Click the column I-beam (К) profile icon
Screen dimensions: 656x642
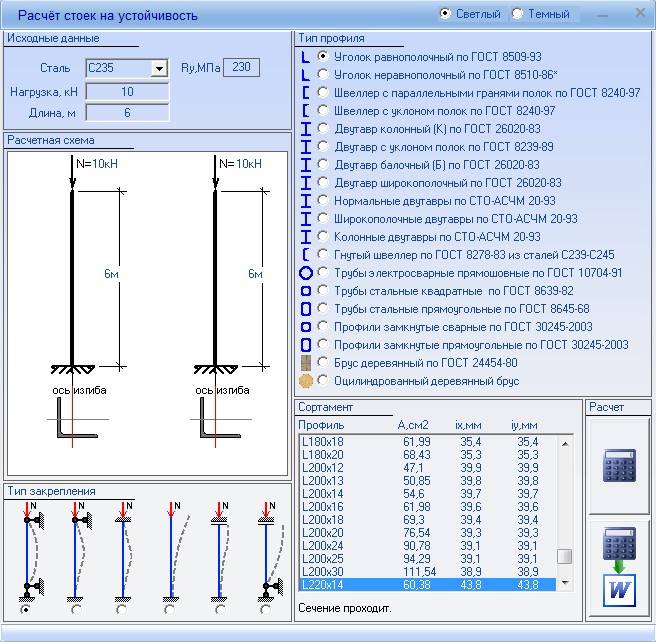306,128
